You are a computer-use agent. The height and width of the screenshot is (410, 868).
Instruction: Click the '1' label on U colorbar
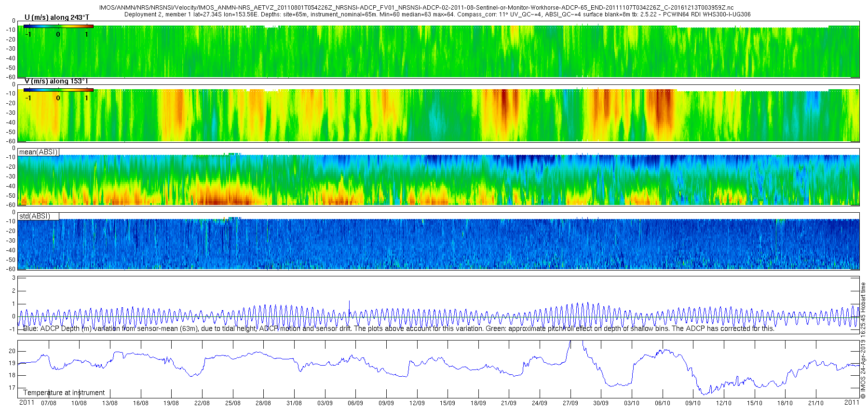[87, 34]
